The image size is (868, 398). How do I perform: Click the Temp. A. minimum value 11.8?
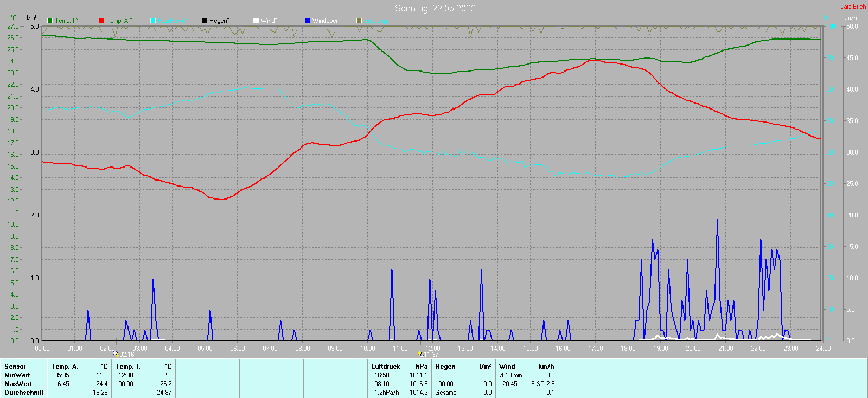point(102,375)
